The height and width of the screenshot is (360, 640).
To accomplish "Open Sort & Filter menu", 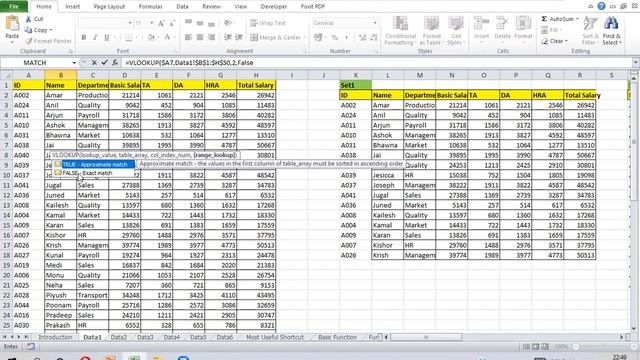I will [590, 31].
